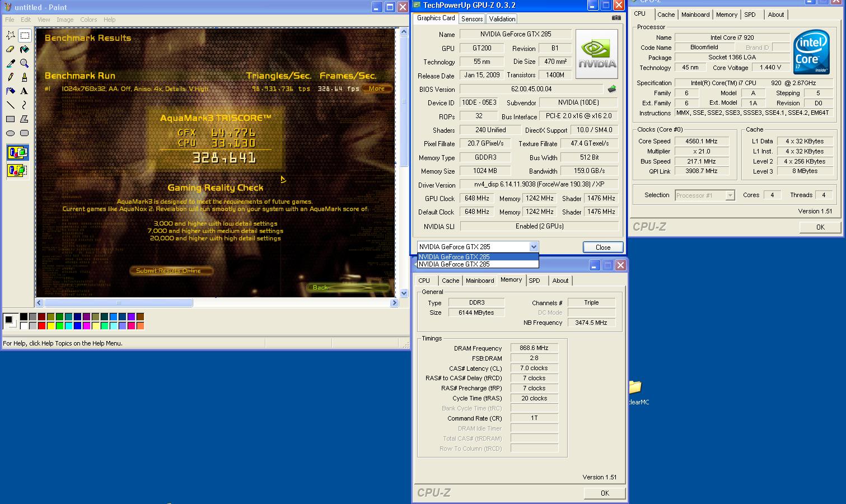
Task: Select the Text tool (letter A)
Action: click(x=25, y=91)
